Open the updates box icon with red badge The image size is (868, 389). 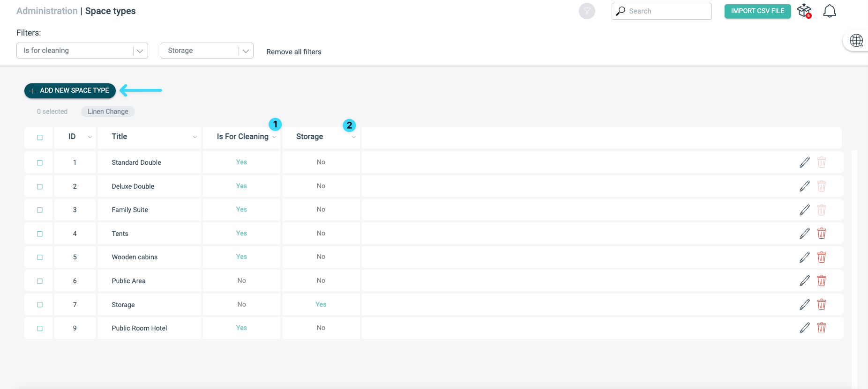804,11
